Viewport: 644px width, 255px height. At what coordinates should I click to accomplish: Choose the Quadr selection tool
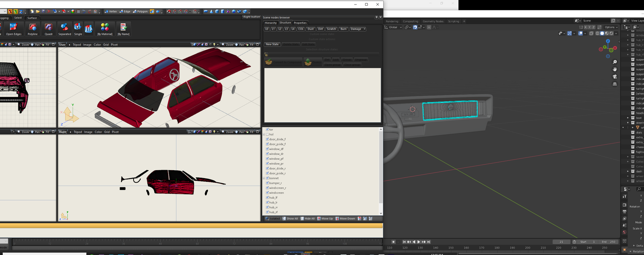coord(49,29)
